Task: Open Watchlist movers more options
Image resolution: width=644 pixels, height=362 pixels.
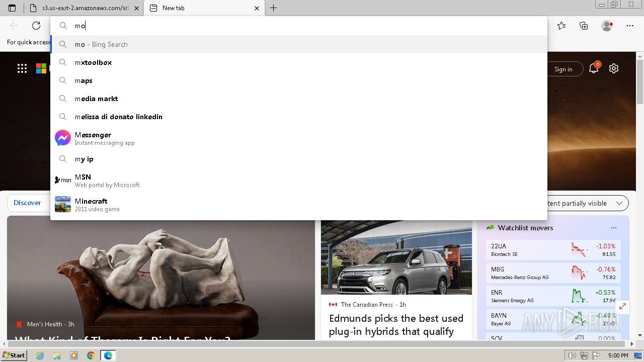Action: click(613, 228)
